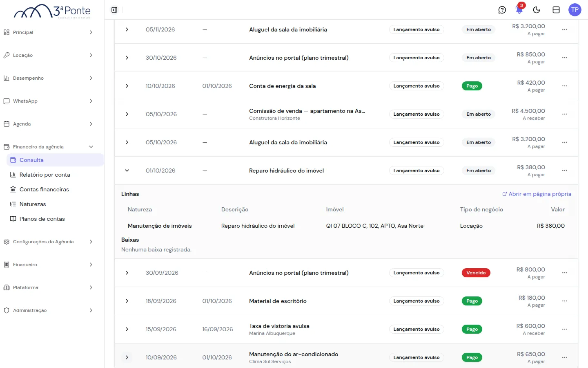Expand the Conta de energia da sala row
The width and height of the screenshot is (588, 368).
tap(127, 86)
